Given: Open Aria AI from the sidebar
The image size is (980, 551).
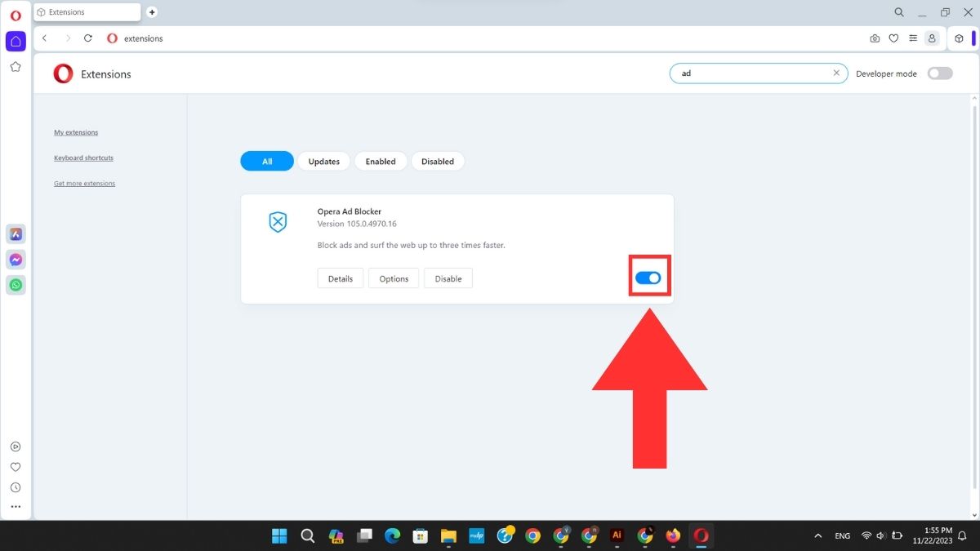Looking at the screenshot, I should 16,233.
